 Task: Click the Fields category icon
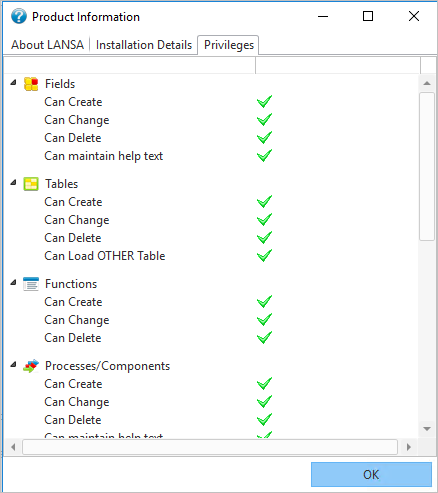click(31, 84)
